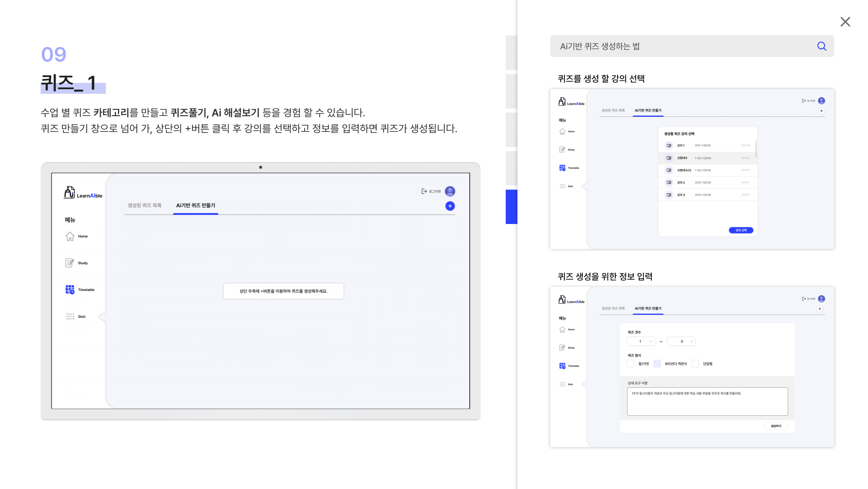This screenshot has height=489, width=868.
Task: Check the 참/거짓 quiz format checkbox
Action: [x=630, y=363]
